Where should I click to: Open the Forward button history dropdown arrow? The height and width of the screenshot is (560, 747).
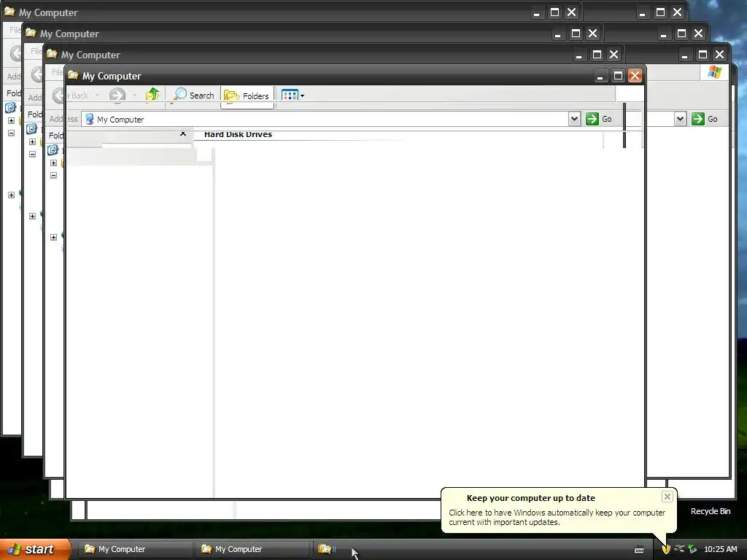(x=135, y=96)
